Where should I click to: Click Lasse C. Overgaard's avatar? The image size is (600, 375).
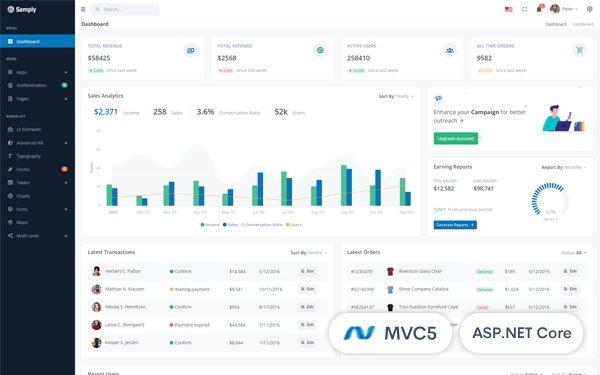click(x=96, y=325)
